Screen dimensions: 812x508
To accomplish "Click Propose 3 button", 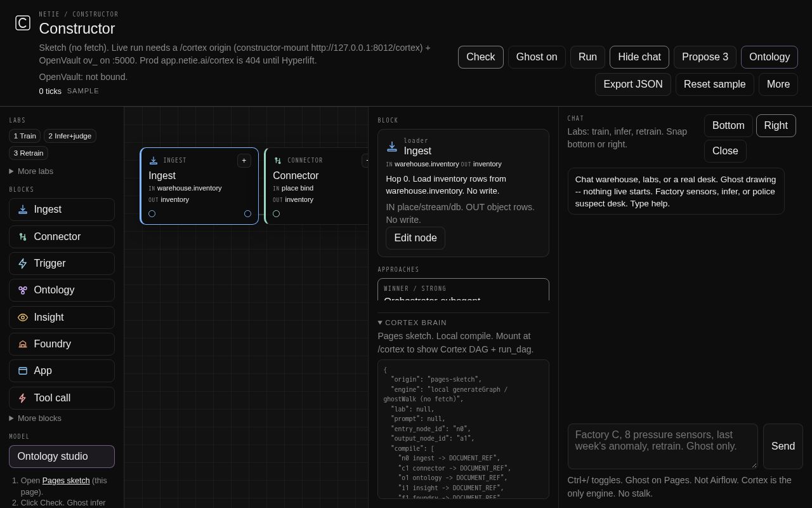I will click(x=705, y=57).
